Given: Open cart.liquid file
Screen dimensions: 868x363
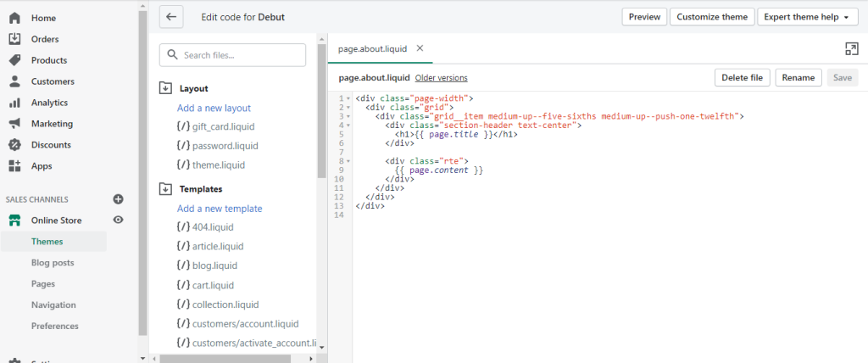Looking at the screenshot, I should click(x=213, y=285).
